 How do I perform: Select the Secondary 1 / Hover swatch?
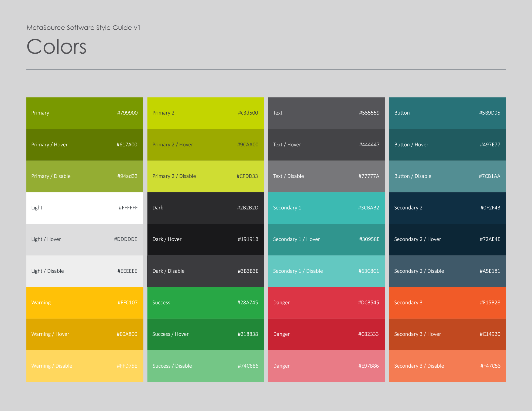pyautogui.click(x=326, y=239)
